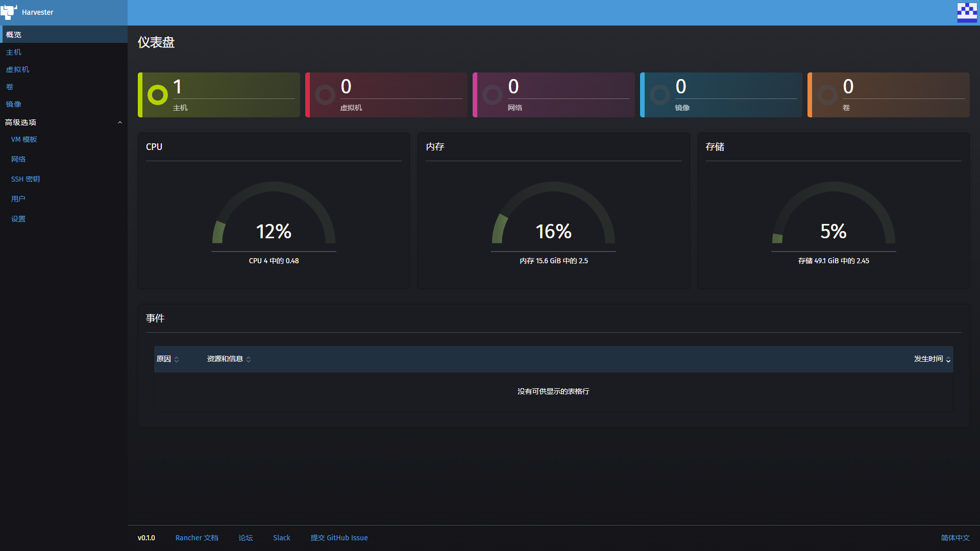The height and width of the screenshot is (551, 980).
Task: Open 提交 GitHub Issue link
Action: [x=339, y=538]
